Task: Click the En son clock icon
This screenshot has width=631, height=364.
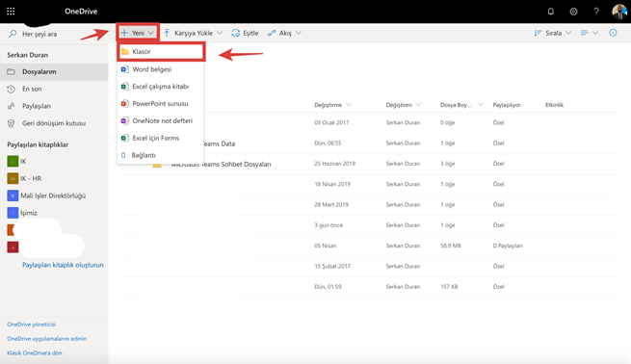Action: point(12,89)
